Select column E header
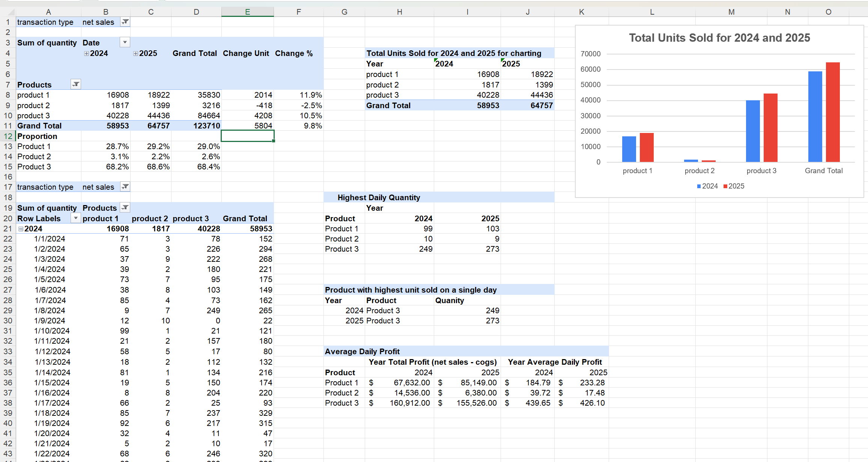Screen dimensions: 868x462 click(247, 12)
